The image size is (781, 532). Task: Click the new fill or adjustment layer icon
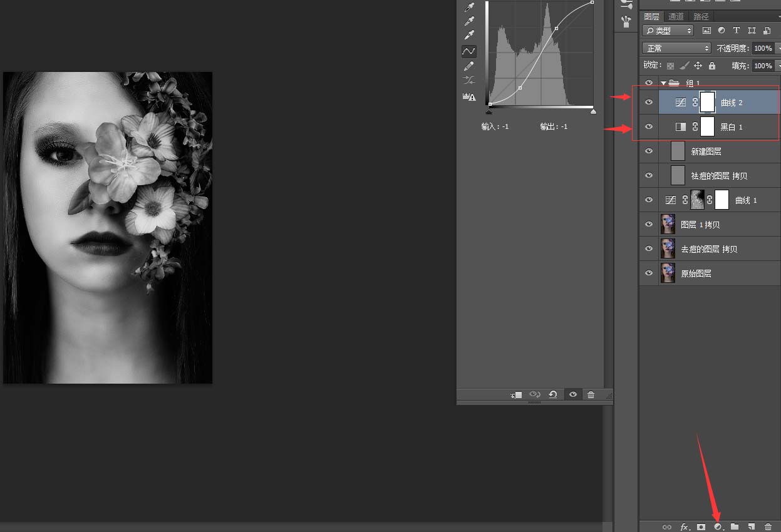pos(718,527)
